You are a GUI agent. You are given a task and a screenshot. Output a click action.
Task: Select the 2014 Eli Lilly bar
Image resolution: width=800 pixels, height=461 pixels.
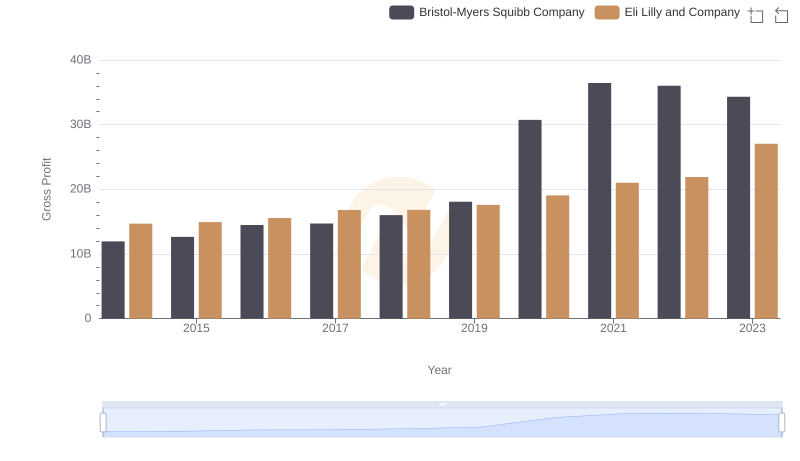tap(141, 271)
